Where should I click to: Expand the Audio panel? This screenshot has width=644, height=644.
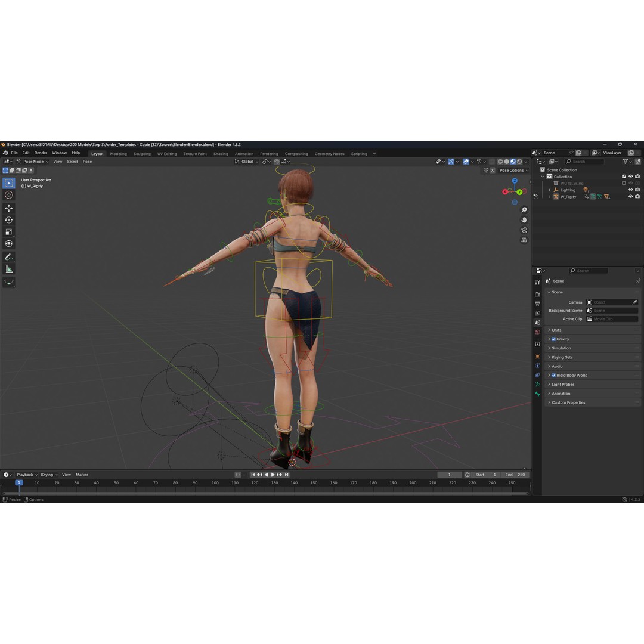pos(593,366)
